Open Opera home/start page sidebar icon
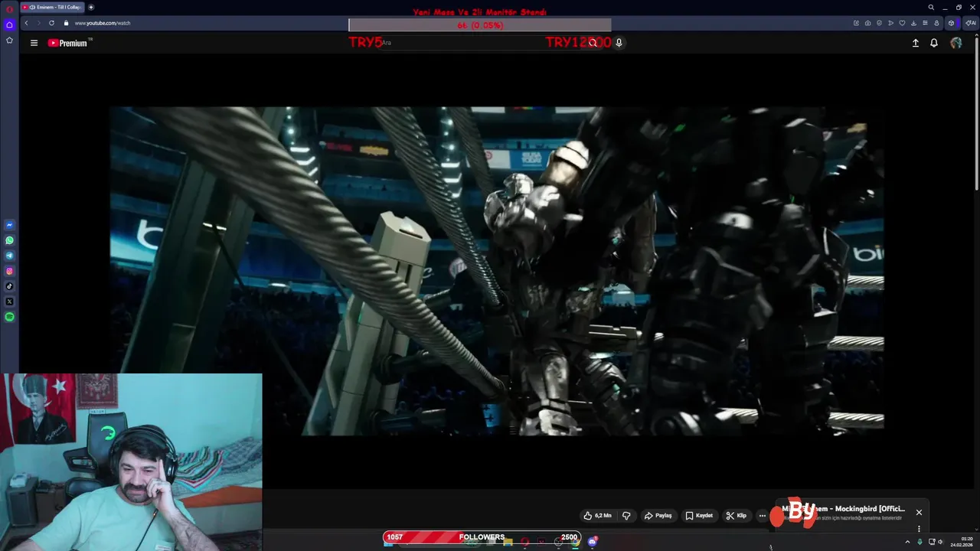This screenshot has width=980, height=551. [x=9, y=24]
